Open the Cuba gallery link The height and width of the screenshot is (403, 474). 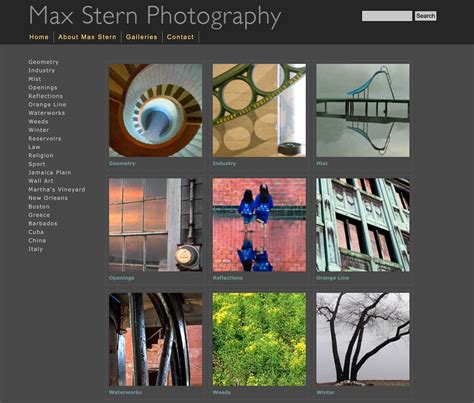point(36,232)
